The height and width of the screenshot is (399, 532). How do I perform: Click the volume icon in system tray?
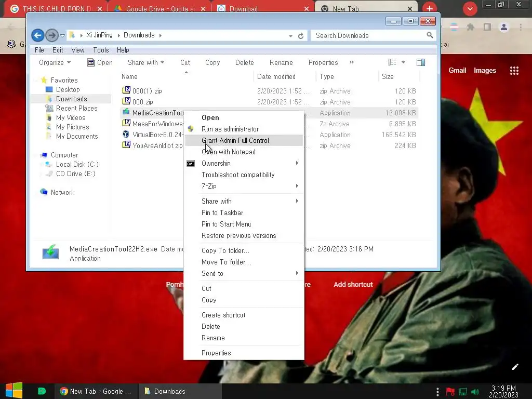pos(475,392)
